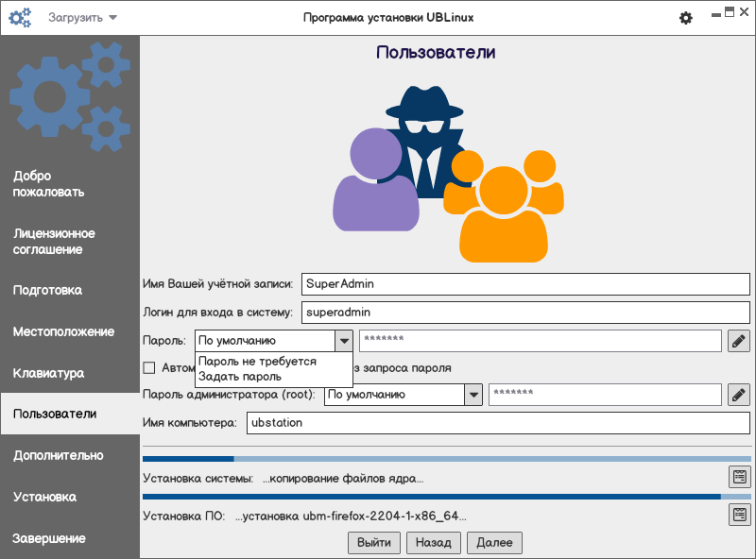The width and height of the screenshot is (756, 559).
Task: Click the Далее button
Action: click(494, 543)
